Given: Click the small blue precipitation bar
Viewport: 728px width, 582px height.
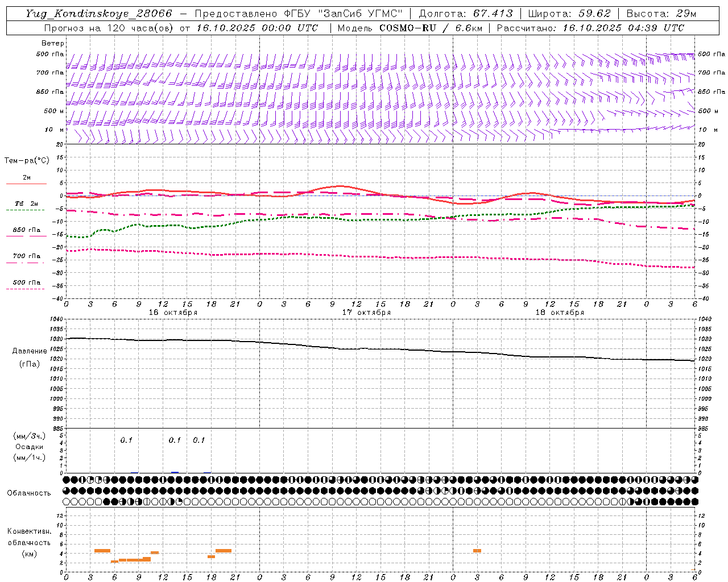Looking at the screenshot, I should pyautogui.click(x=175, y=472).
